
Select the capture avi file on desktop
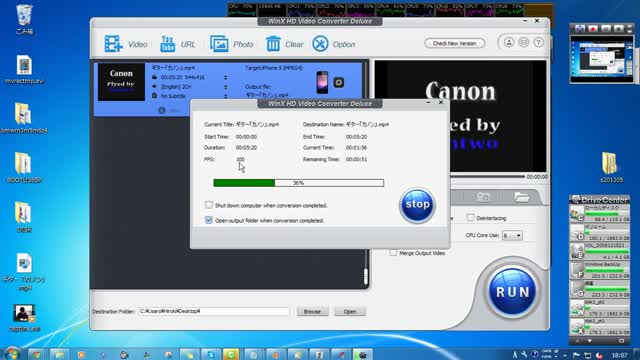24,318
